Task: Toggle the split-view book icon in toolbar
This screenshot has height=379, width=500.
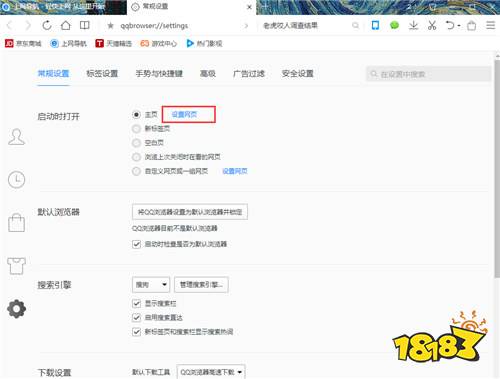Action: coord(85,25)
